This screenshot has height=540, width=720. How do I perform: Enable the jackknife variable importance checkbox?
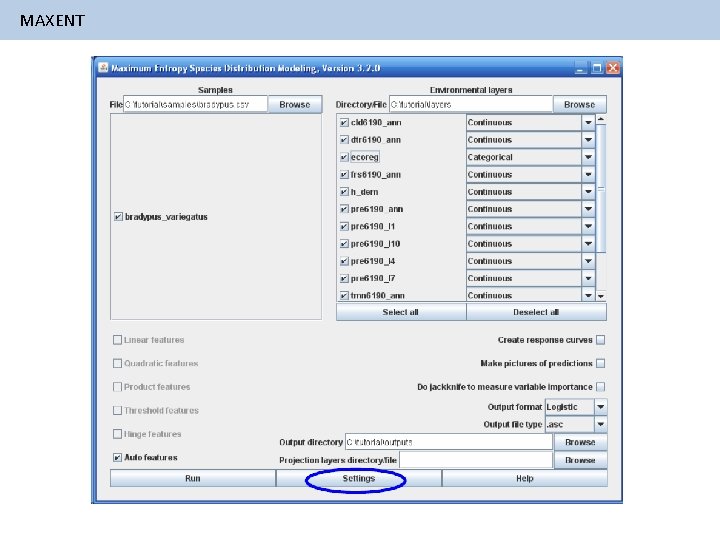[x=601, y=387]
